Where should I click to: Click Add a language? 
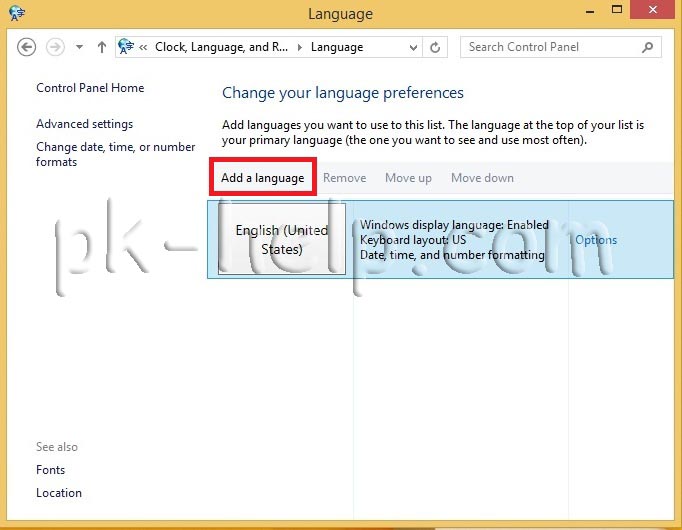(x=263, y=177)
